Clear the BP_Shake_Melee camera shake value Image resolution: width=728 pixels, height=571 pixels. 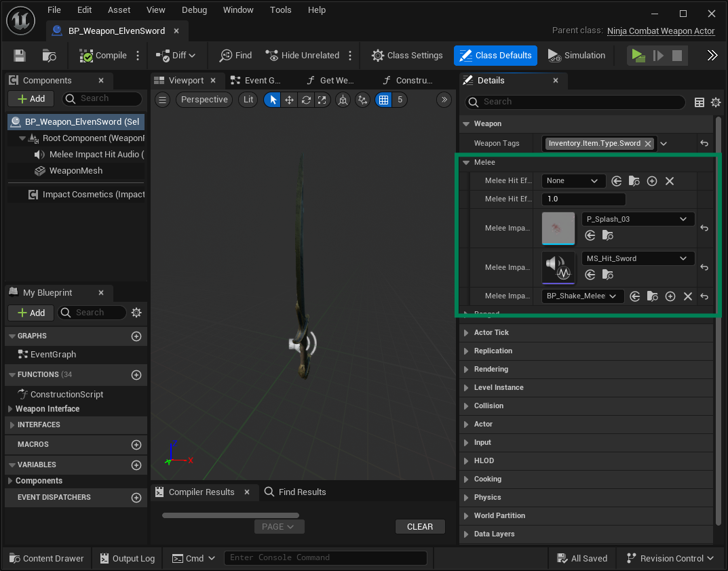click(x=687, y=296)
